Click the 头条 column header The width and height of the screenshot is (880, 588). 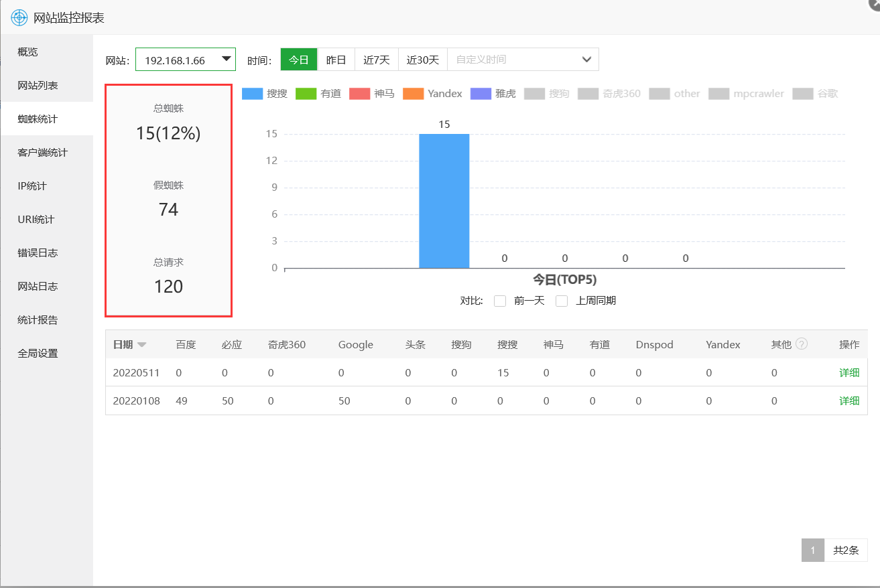click(x=416, y=345)
